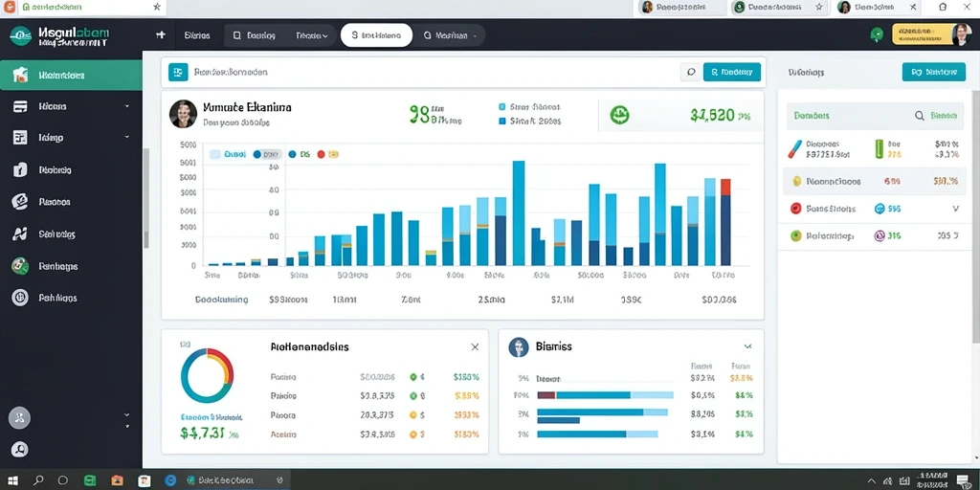Collapse the horizontal bar panel using its chevron
The height and width of the screenshot is (490, 980).
(x=748, y=346)
